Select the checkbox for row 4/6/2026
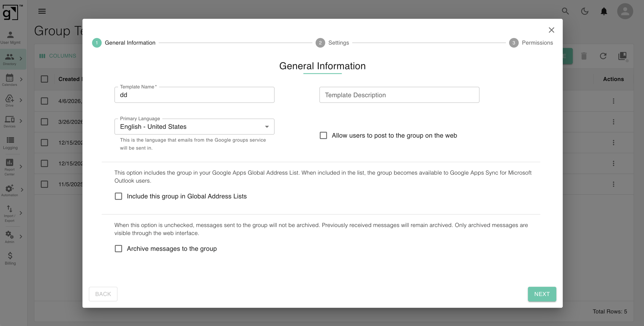Image resolution: width=644 pixels, height=326 pixels. pyautogui.click(x=44, y=101)
